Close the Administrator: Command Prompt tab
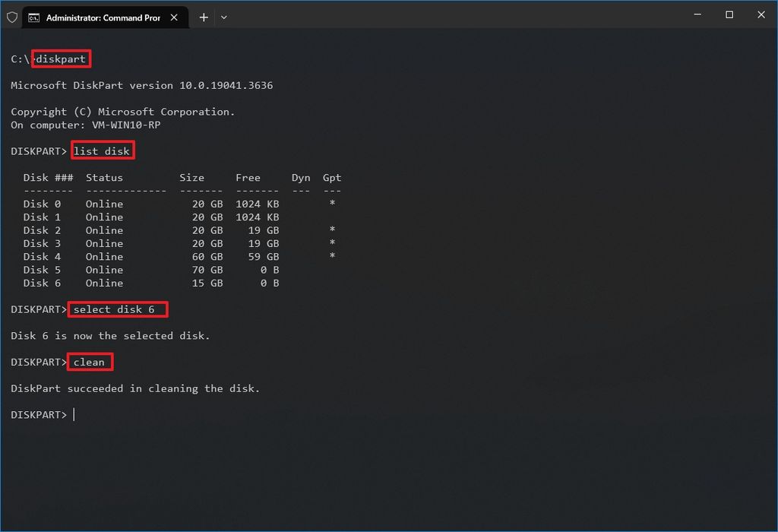 pos(174,17)
